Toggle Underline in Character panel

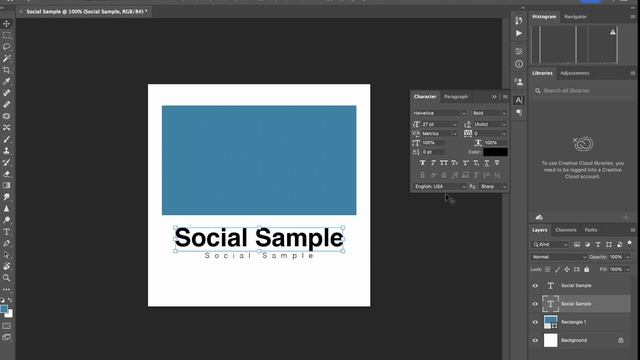point(487,163)
